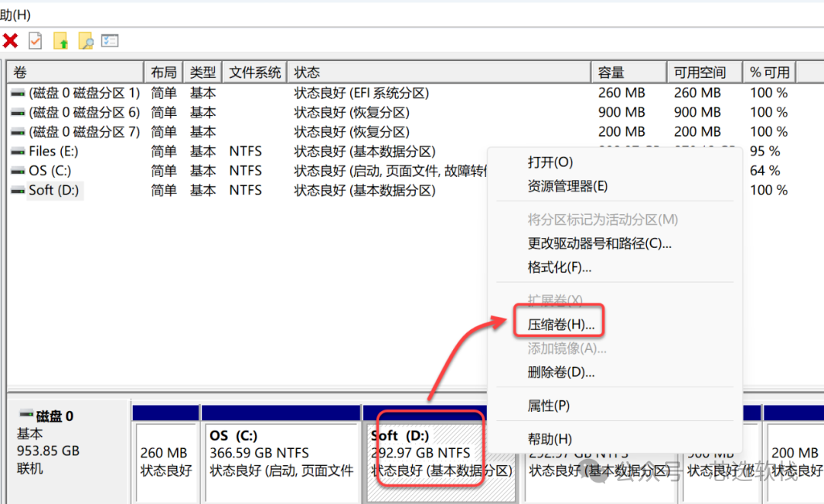Viewport: 824px width, 504px height.
Task: Click the folder with green arrow icon
Action: point(61,40)
